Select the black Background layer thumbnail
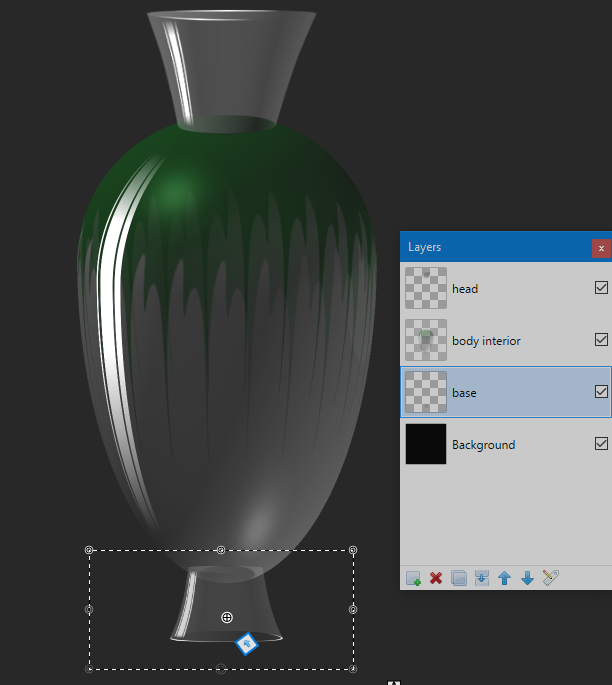Viewport: 612px width, 685px height. [426, 444]
